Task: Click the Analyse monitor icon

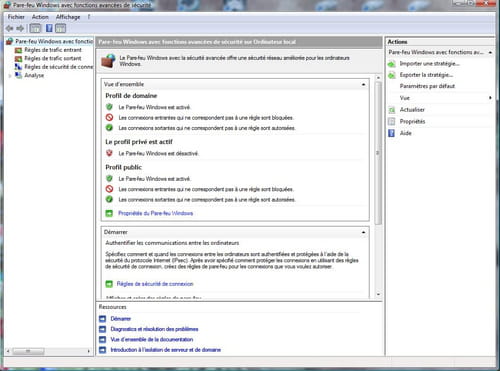Action: tap(18, 75)
